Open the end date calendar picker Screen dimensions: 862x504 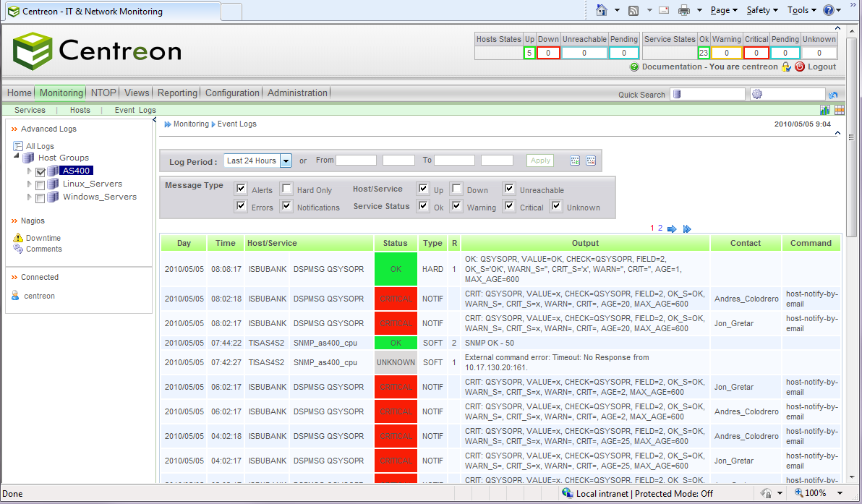click(591, 160)
